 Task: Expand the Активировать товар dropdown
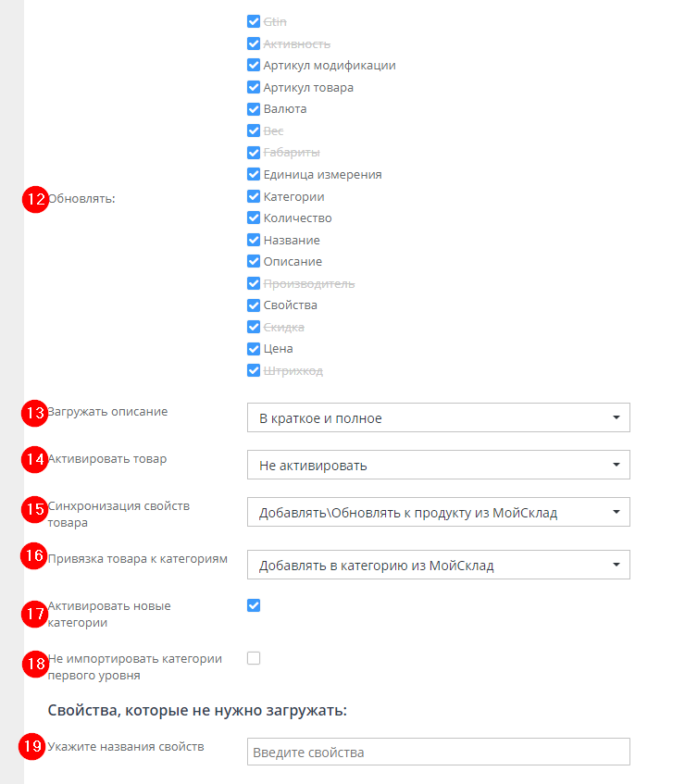tap(438, 466)
